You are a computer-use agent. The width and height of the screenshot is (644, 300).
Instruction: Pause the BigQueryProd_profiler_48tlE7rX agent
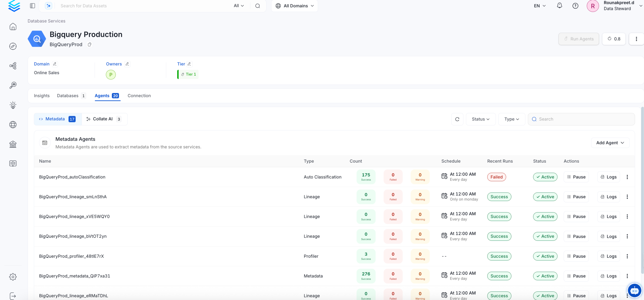[x=576, y=256]
